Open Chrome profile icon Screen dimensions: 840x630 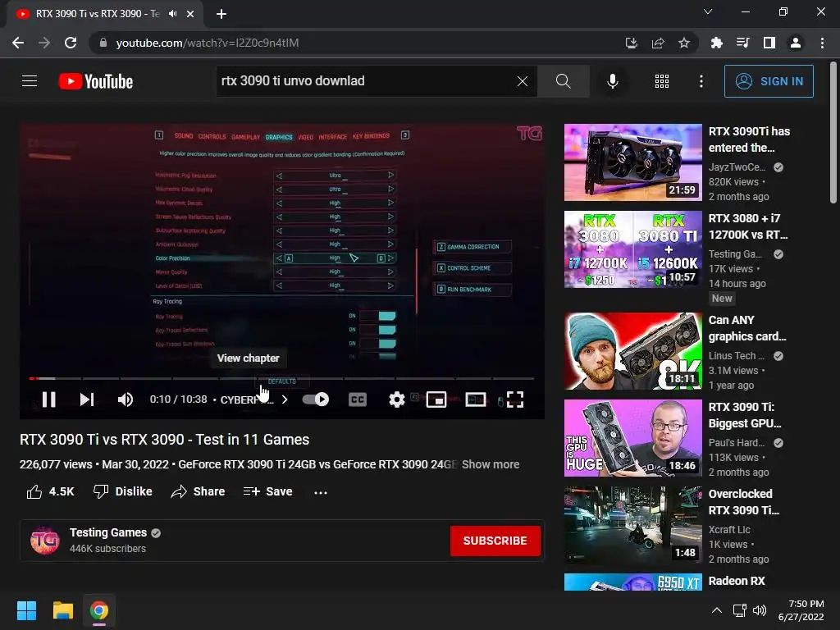tap(796, 43)
